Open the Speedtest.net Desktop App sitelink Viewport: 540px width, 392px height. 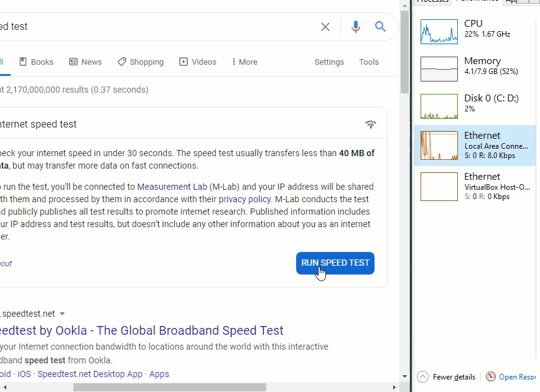tap(90, 374)
